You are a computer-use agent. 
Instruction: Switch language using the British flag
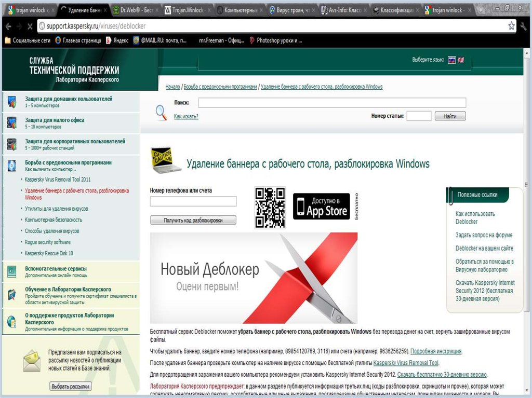click(x=461, y=60)
